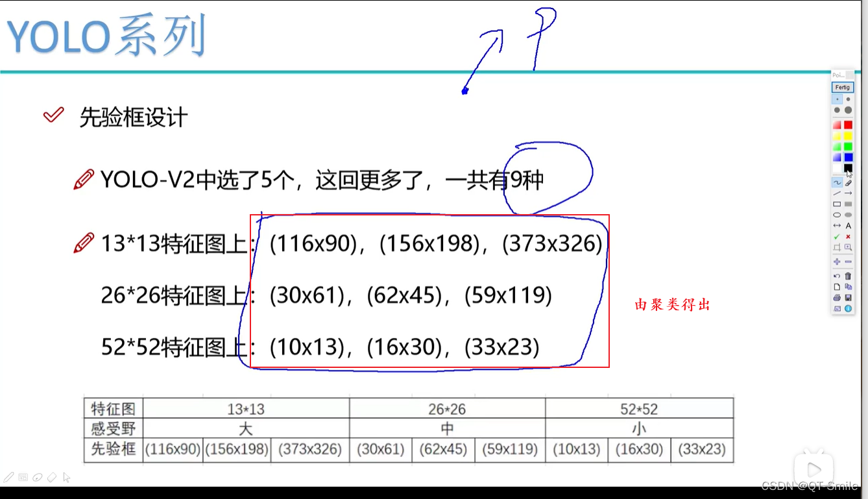Viewport: 868px width, 499px height.
Task: Select the outlined rectangle tool
Action: [837, 204]
